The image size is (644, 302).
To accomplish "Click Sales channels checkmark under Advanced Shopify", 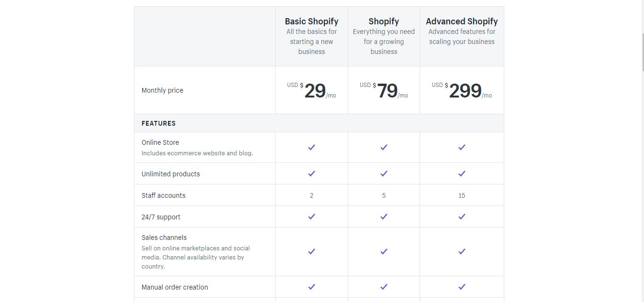I will click(x=462, y=251).
